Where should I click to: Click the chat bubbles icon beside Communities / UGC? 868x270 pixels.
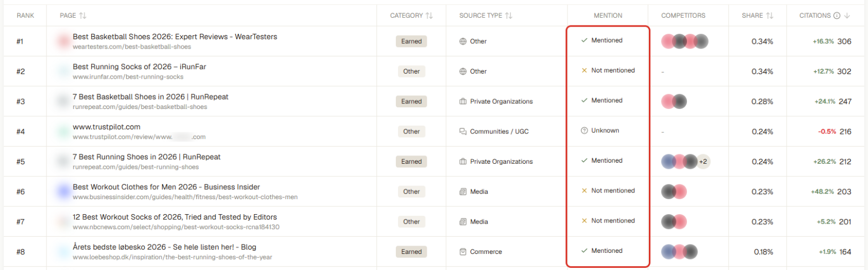463,131
